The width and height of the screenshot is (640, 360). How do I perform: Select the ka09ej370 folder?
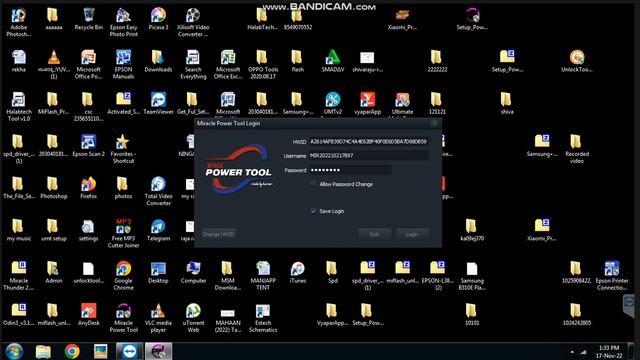(x=472, y=230)
